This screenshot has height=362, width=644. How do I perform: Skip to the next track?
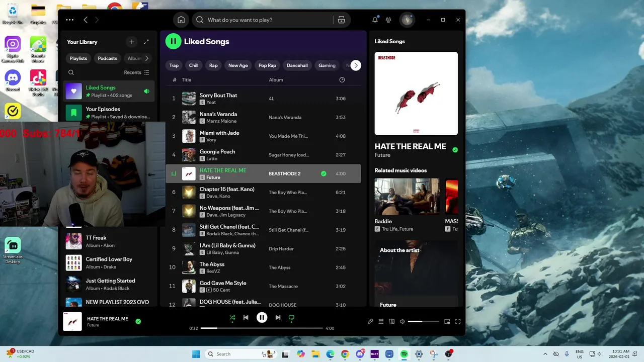(x=278, y=317)
